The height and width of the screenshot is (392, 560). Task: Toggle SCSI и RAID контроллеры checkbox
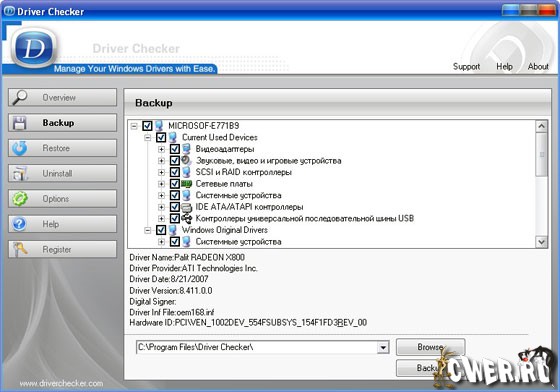point(175,172)
